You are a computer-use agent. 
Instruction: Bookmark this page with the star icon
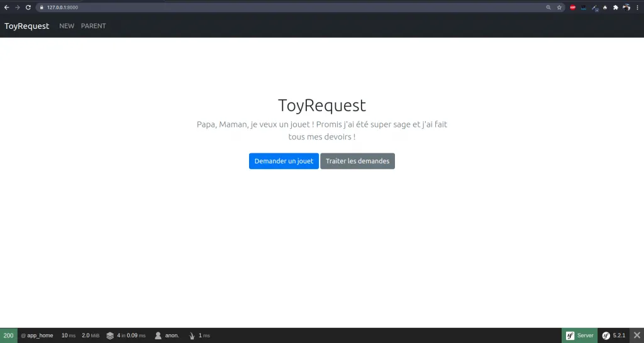pyautogui.click(x=559, y=8)
